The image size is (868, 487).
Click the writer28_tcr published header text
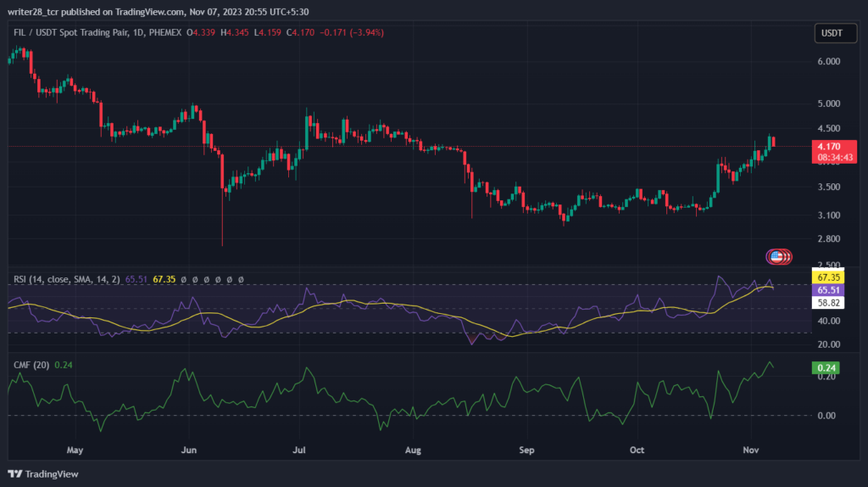pos(158,12)
